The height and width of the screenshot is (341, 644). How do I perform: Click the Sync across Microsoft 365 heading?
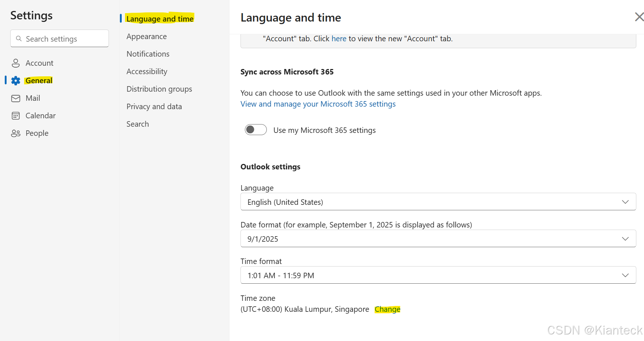(x=287, y=72)
